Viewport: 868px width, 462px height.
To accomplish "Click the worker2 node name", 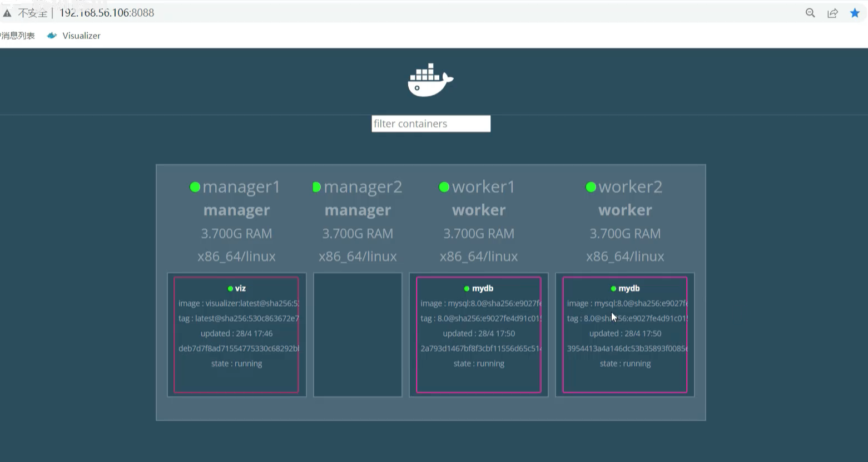I will point(631,187).
